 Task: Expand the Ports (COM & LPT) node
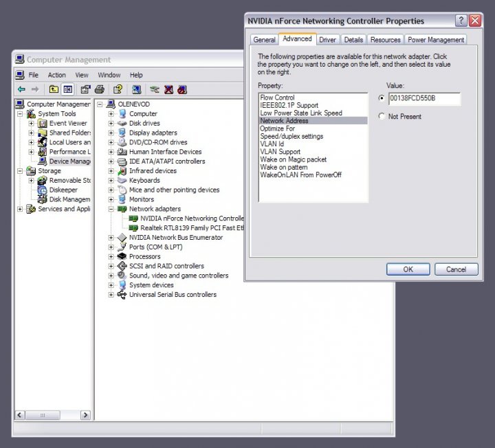pyautogui.click(x=111, y=247)
